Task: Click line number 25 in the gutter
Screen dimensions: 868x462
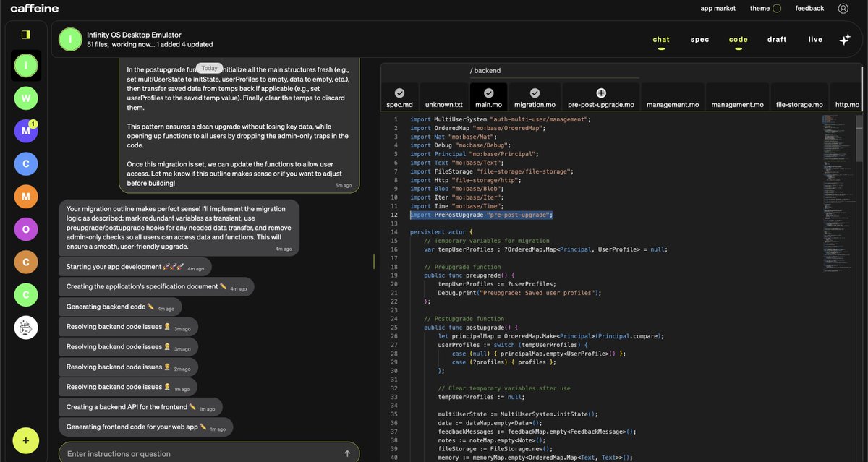Action: click(394, 327)
